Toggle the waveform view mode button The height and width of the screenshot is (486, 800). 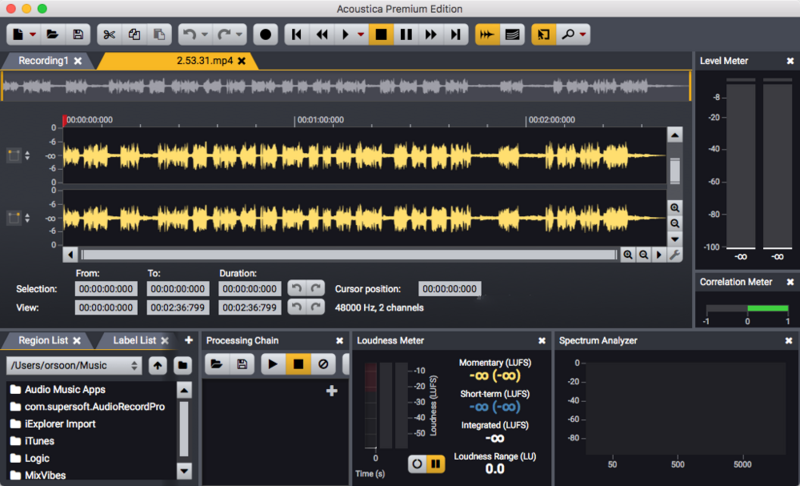(487, 34)
